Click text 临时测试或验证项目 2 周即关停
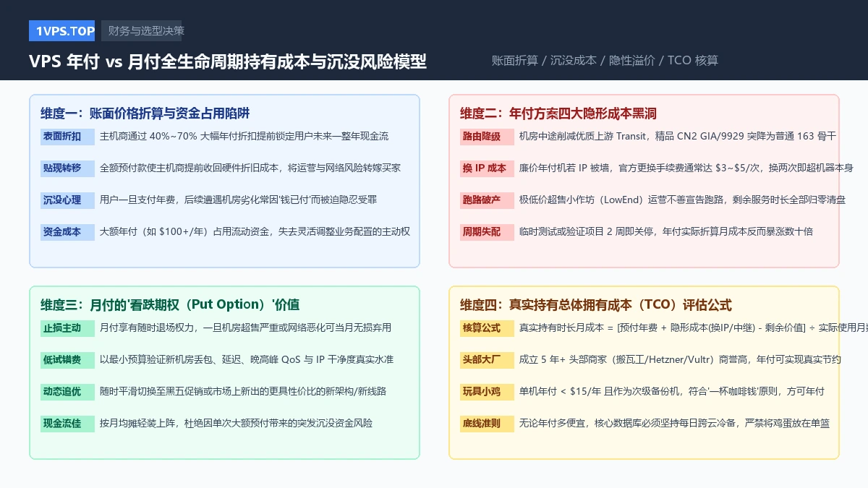868x488 pixels. (587, 231)
